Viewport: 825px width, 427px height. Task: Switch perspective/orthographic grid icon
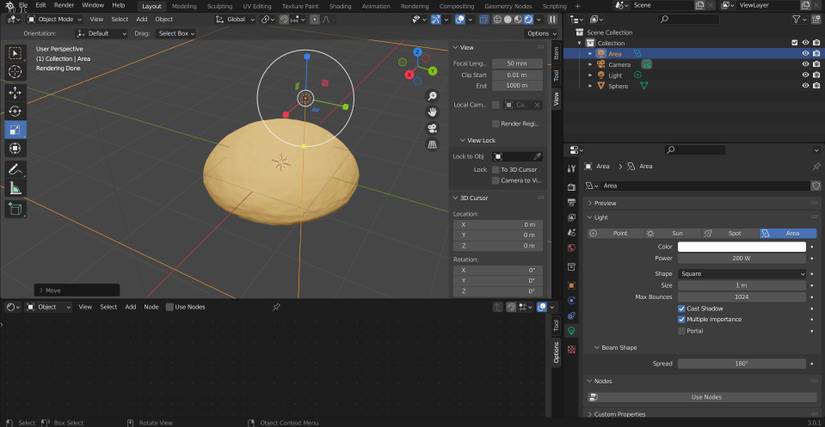(432, 145)
